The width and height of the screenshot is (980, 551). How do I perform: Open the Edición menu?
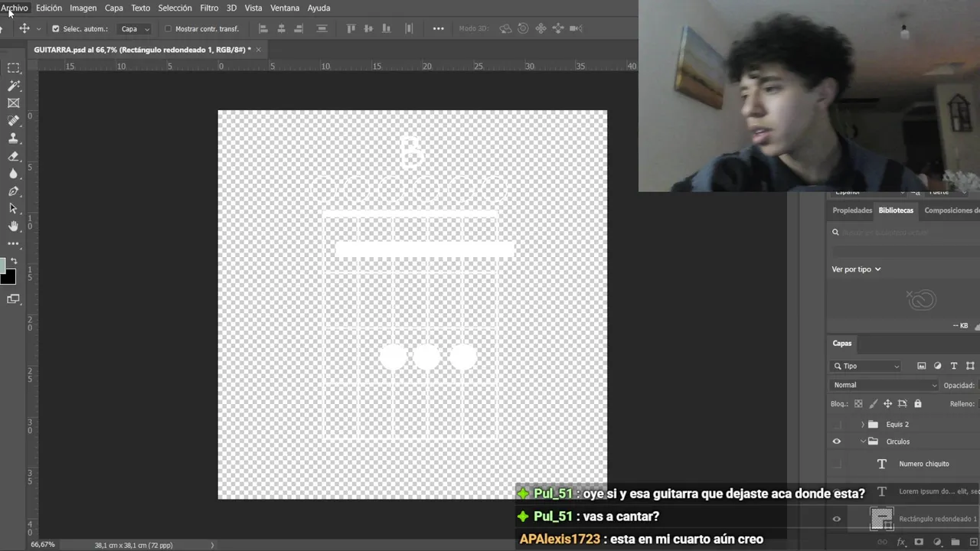click(49, 8)
